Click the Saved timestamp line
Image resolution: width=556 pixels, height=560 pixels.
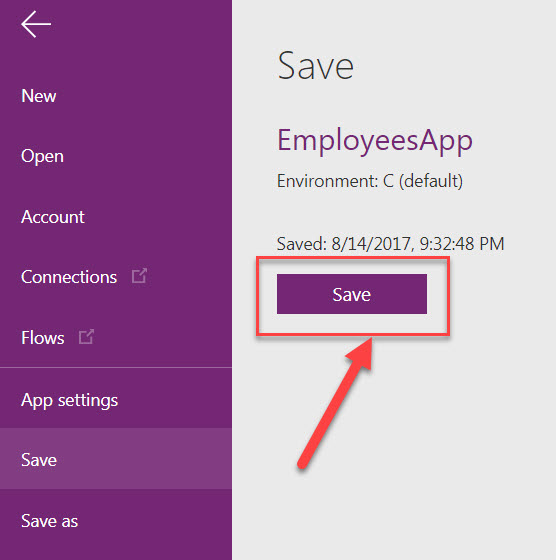click(x=390, y=244)
